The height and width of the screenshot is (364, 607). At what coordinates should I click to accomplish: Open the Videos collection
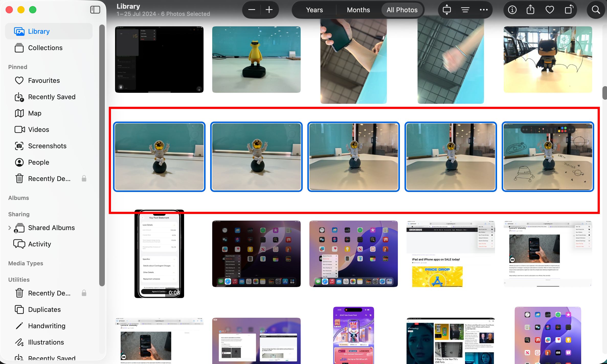pos(49,130)
